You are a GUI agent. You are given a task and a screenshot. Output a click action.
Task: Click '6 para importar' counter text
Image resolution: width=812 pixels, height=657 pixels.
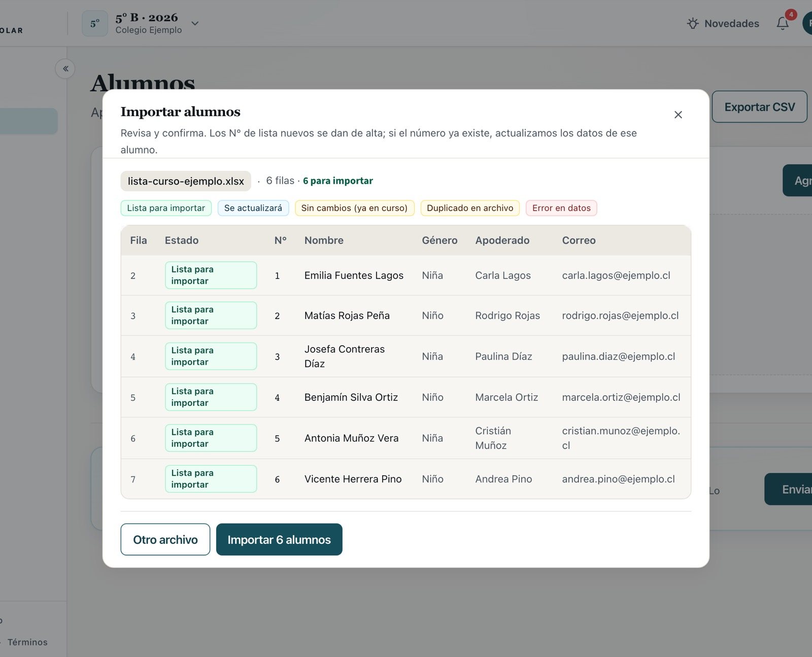pos(338,181)
